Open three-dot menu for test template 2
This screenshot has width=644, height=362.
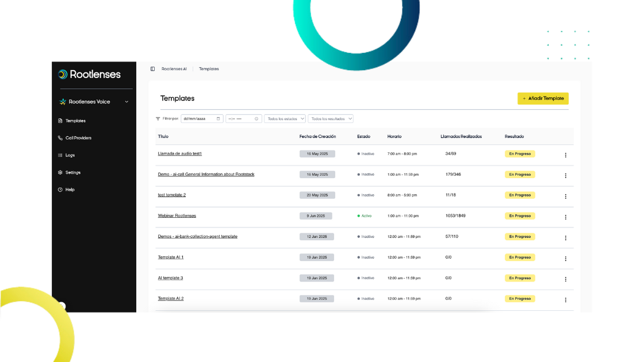coord(565,197)
